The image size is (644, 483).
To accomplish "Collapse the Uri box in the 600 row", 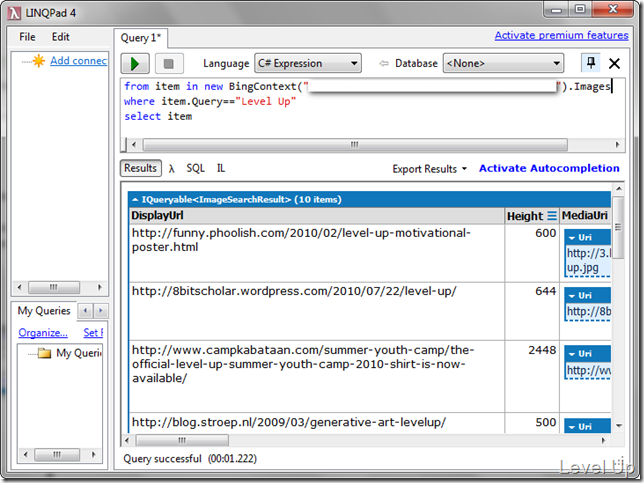I will pyautogui.click(x=572, y=238).
